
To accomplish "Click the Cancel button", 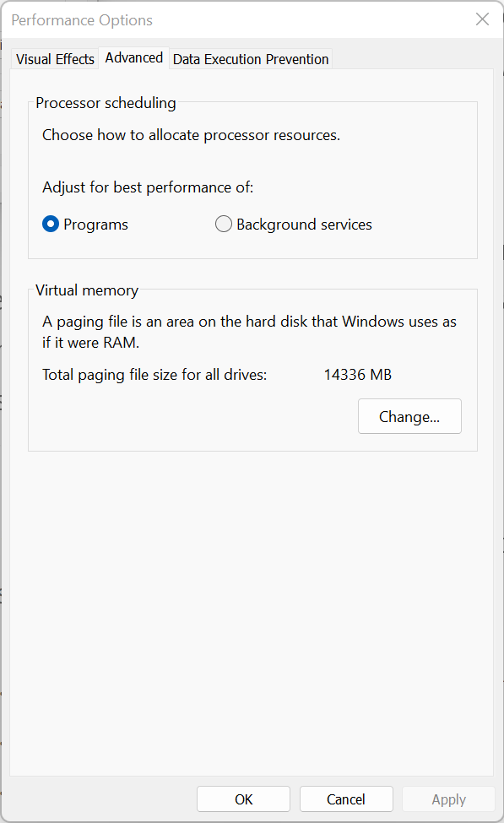I will click(346, 799).
